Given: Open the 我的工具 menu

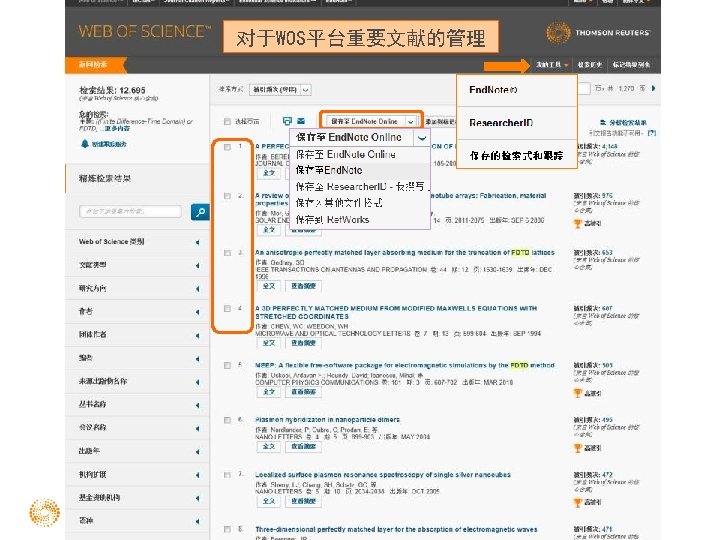Looking at the screenshot, I should [x=552, y=65].
